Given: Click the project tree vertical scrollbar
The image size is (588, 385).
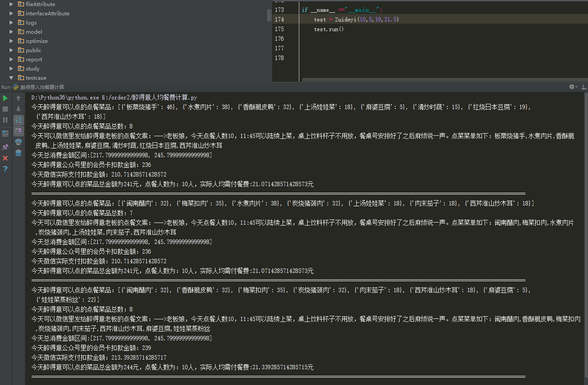Looking at the screenshot, I should [x=269, y=15].
